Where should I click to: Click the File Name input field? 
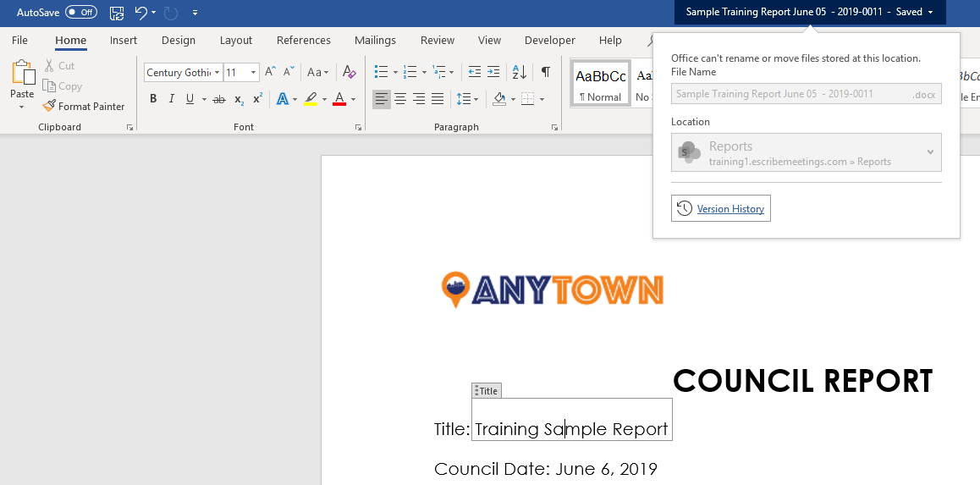807,94
